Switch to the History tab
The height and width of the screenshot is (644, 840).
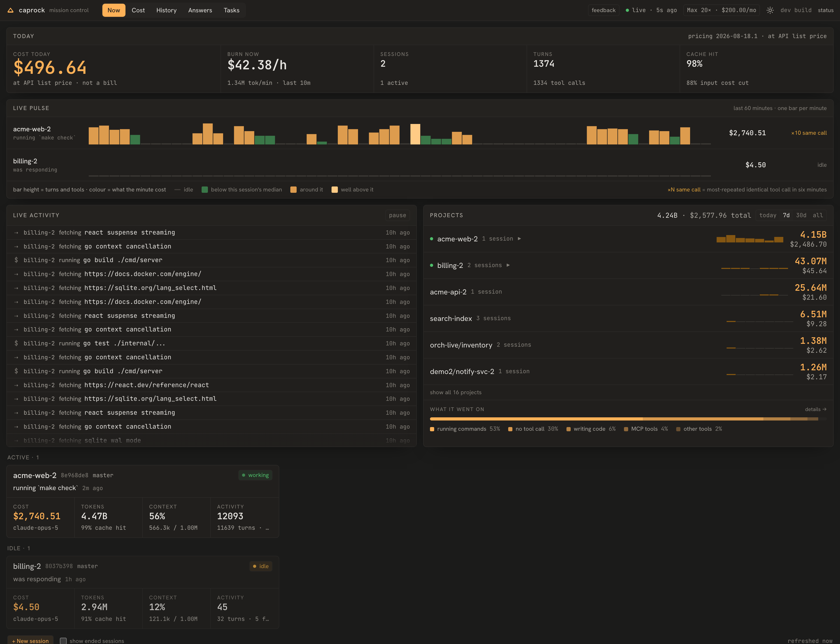click(x=166, y=10)
